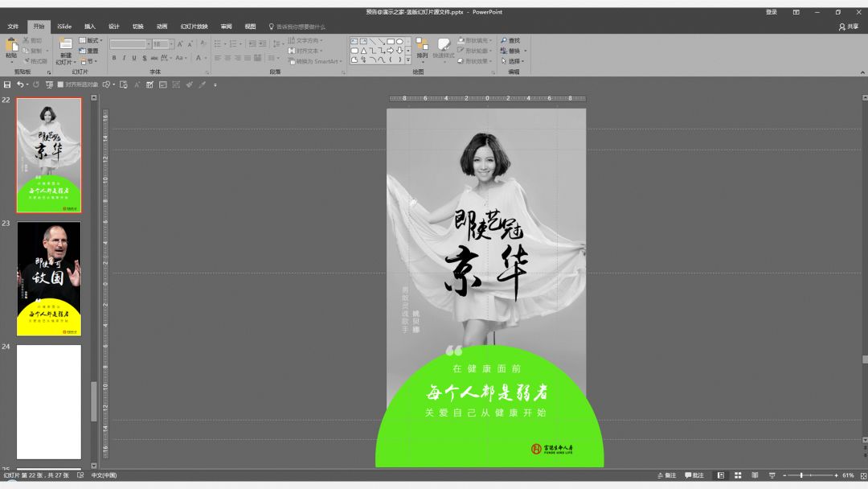The width and height of the screenshot is (868, 489).
Task: Start slideshow from status bar icon
Action: (x=772, y=475)
